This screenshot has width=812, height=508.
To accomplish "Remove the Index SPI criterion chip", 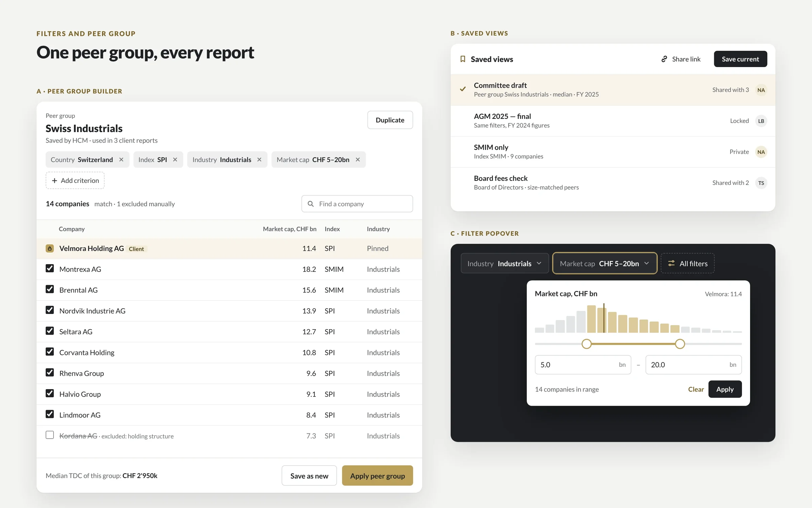I will 175,160.
